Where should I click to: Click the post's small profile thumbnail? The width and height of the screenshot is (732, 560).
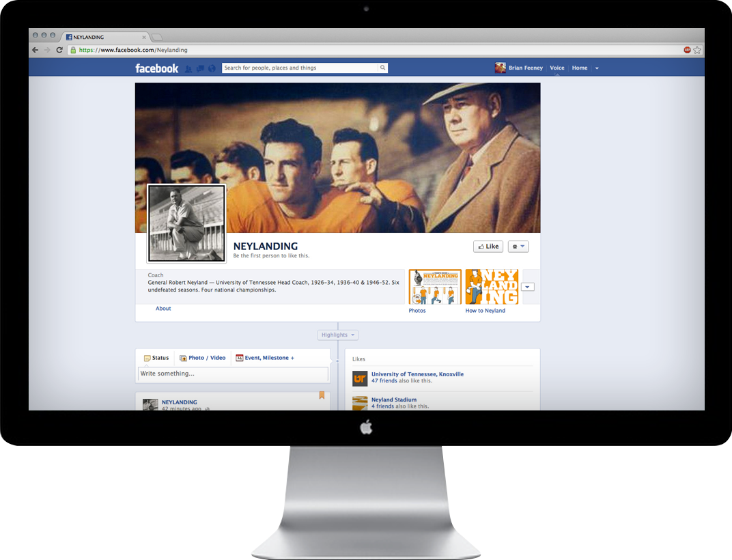150,404
